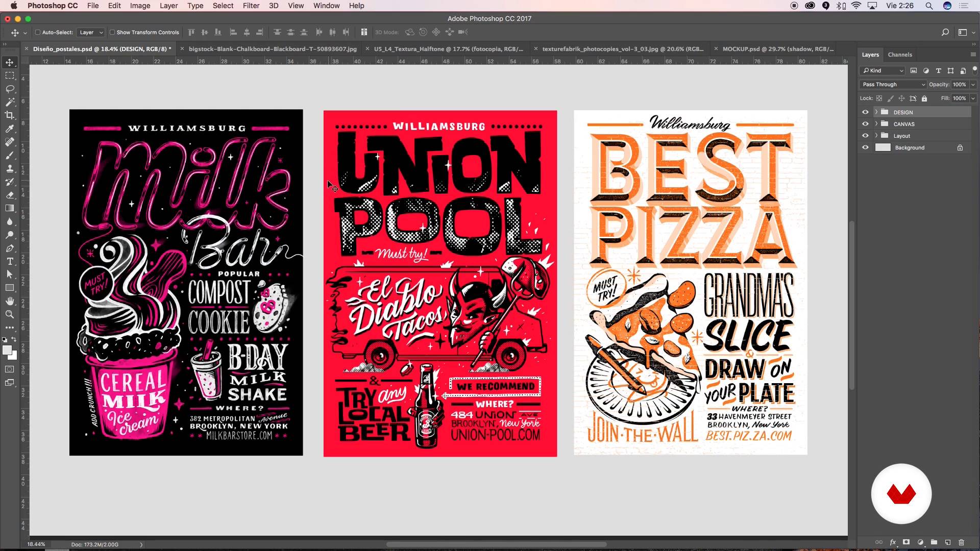Enable Show Transform Controls checkbox
The width and height of the screenshot is (980, 551).
(x=112, y=32)
